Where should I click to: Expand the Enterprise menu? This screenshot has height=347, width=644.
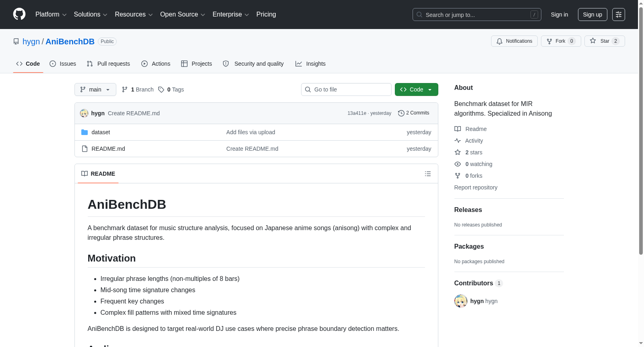(231, 15)
